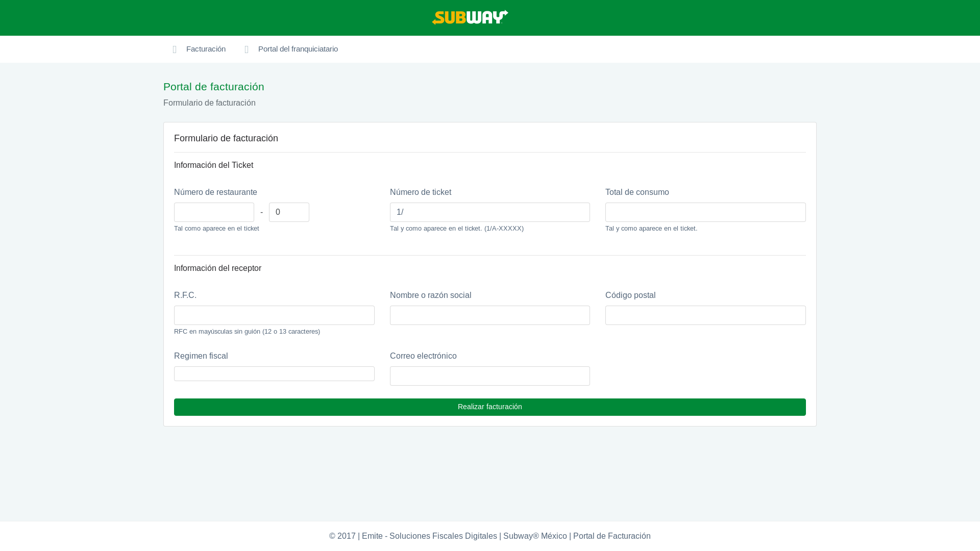Click the Total de consumo label
The image size is (980, 551).
coord(637,192)
